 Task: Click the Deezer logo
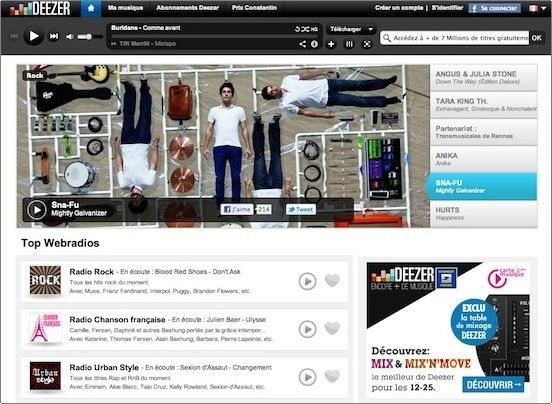(39, 8)
